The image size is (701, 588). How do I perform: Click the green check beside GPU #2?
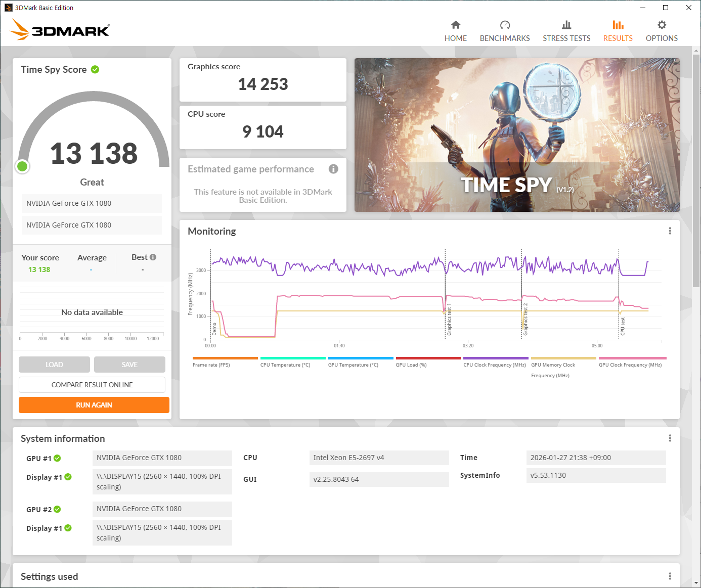click(57, 509)
